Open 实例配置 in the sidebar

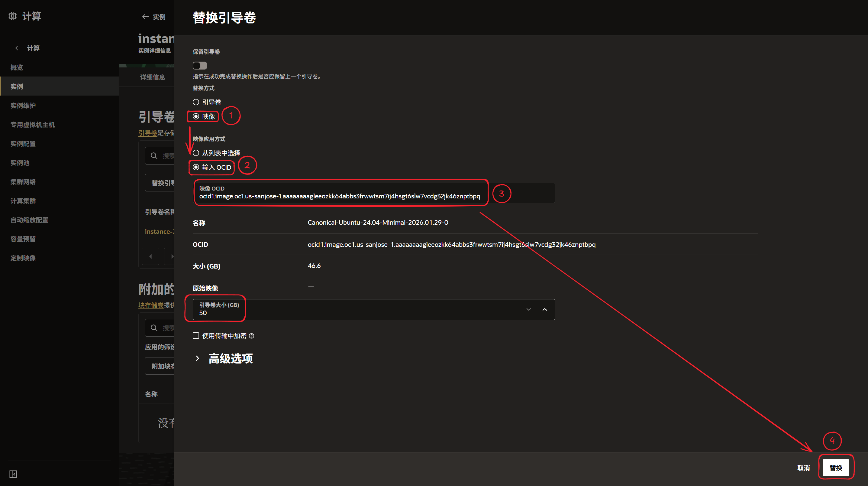point(23,144)
